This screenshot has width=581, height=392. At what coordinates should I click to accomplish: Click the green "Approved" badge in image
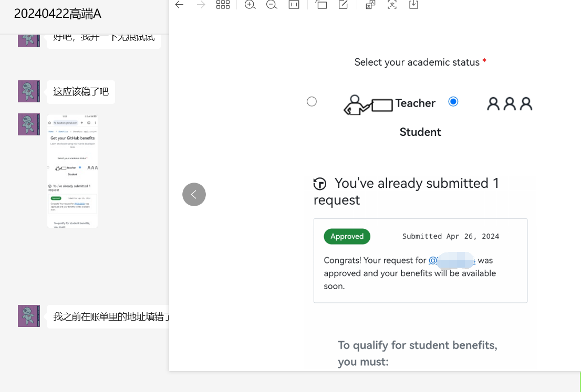[x=347, y=237]
